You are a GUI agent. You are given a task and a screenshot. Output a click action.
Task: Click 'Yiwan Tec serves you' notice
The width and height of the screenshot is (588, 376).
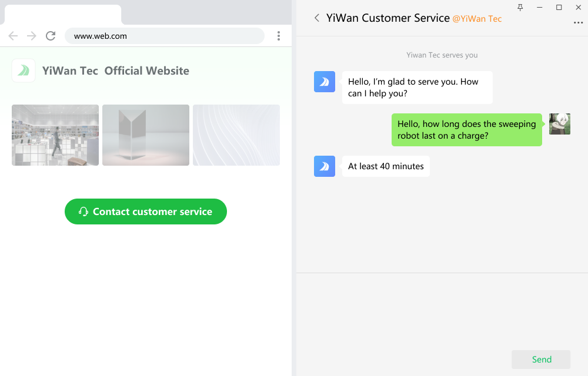click(442, 55)
